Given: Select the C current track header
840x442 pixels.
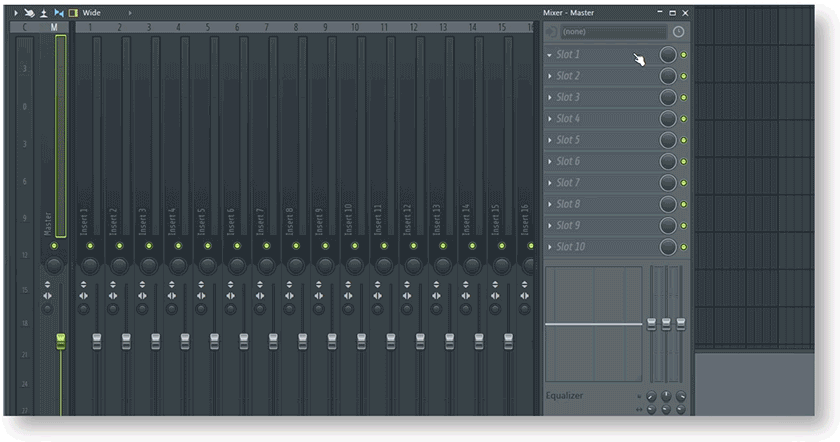Looking at the screenshot, I should coord(25,27).
